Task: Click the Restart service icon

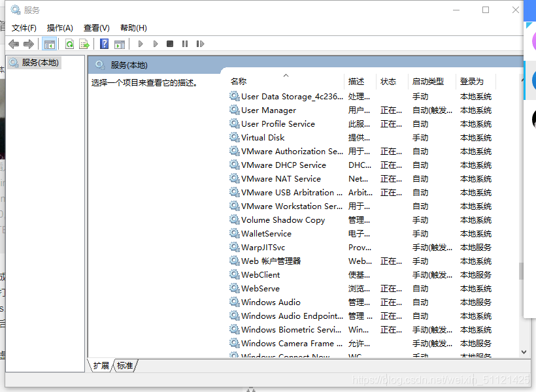Action: point(200,44)
